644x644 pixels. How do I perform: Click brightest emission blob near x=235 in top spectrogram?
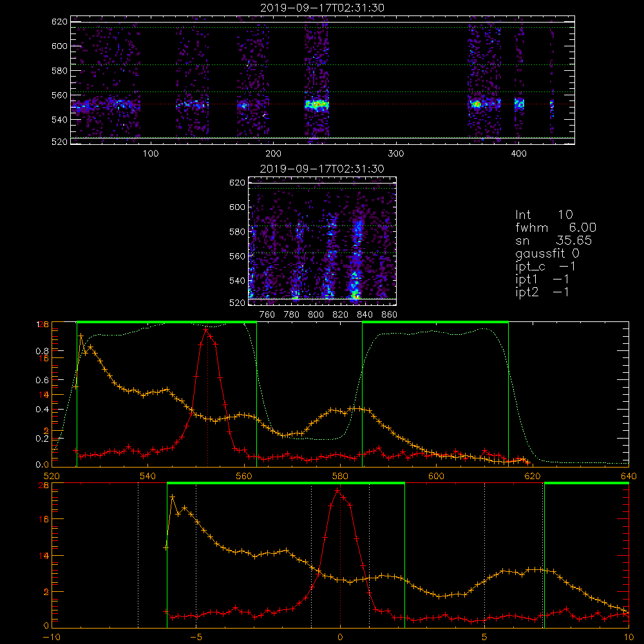coord(317,104)
